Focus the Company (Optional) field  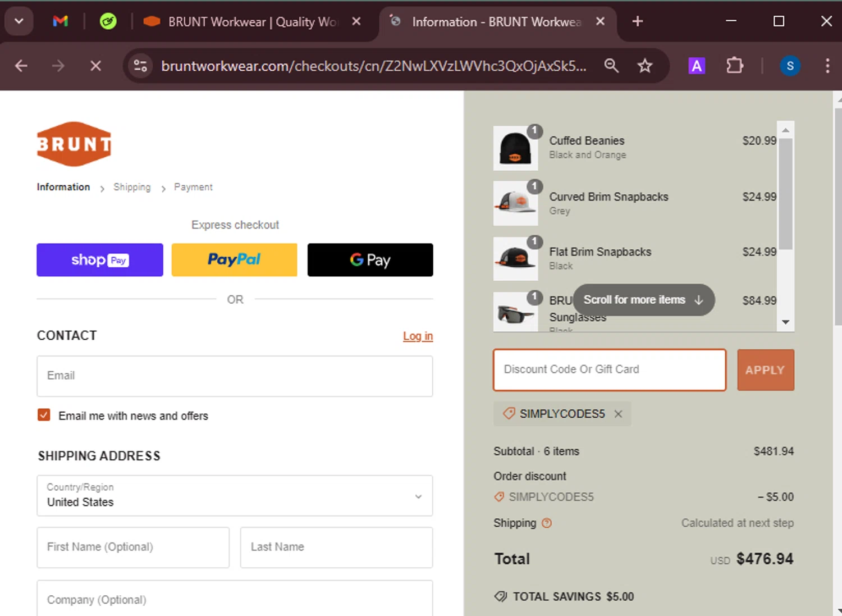coord(235,599)
